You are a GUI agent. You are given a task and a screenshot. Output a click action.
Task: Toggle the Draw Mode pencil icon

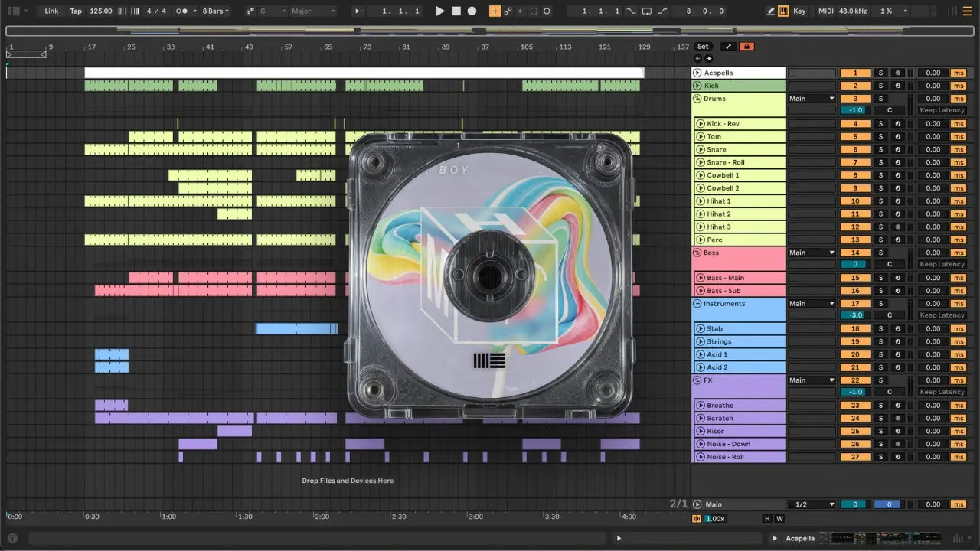click(770, 11)
